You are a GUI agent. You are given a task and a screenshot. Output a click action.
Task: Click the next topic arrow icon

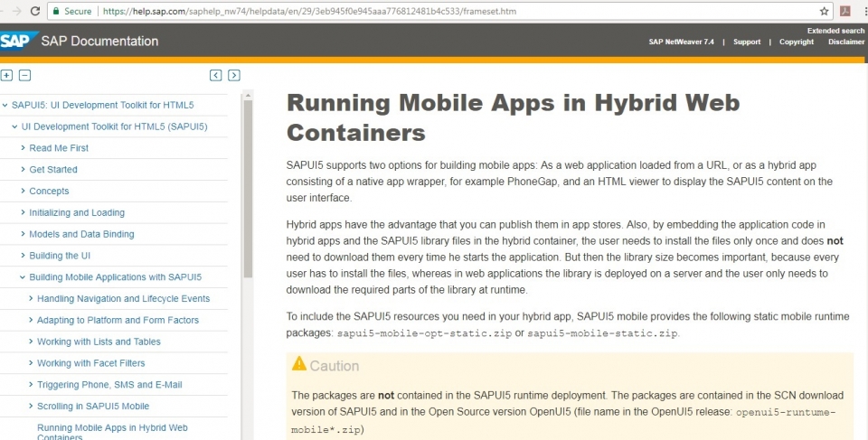click(234, 76)
